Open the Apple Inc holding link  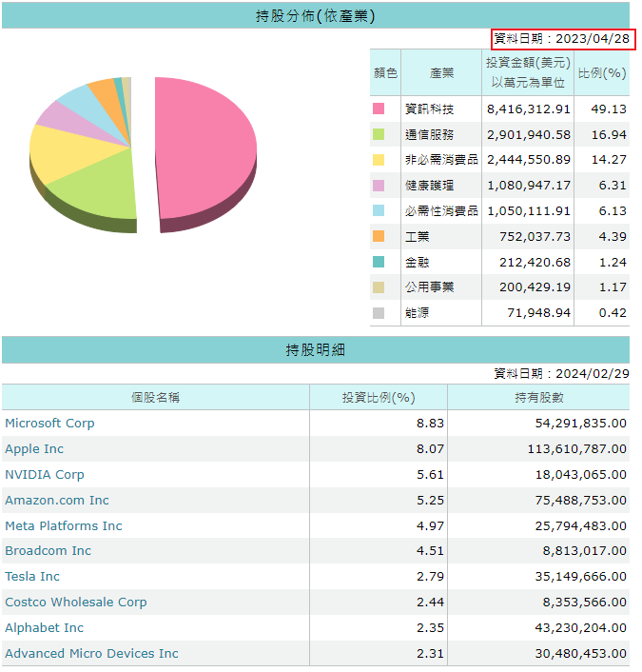pyautogui.click(x=34, y=449)
